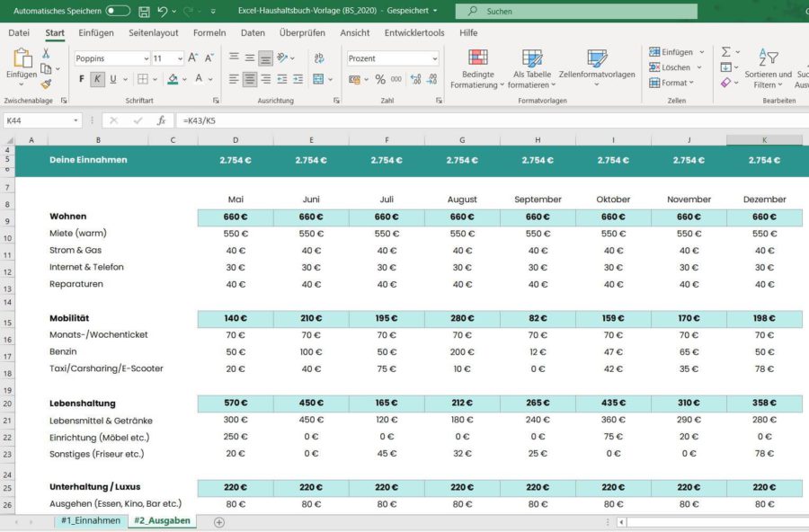Toggle center horizontal alignment
The image size is (809, 532).
250,79
